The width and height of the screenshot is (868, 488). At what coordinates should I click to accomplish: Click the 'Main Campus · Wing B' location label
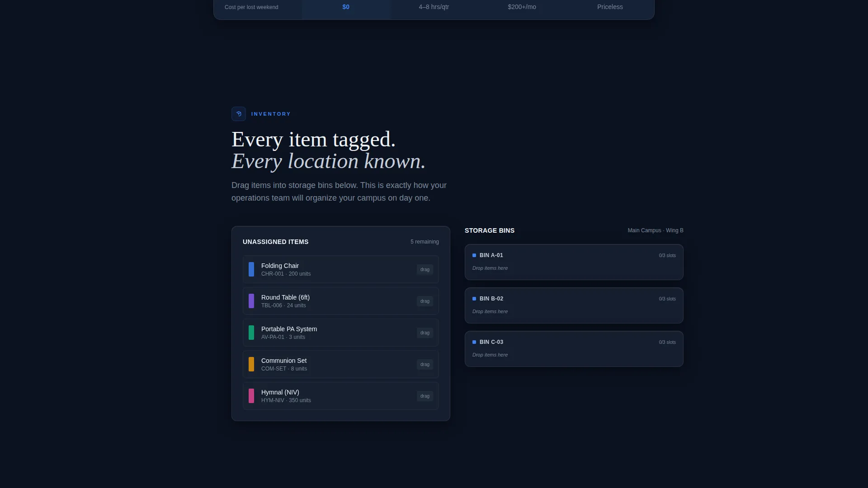pos(656,230)
